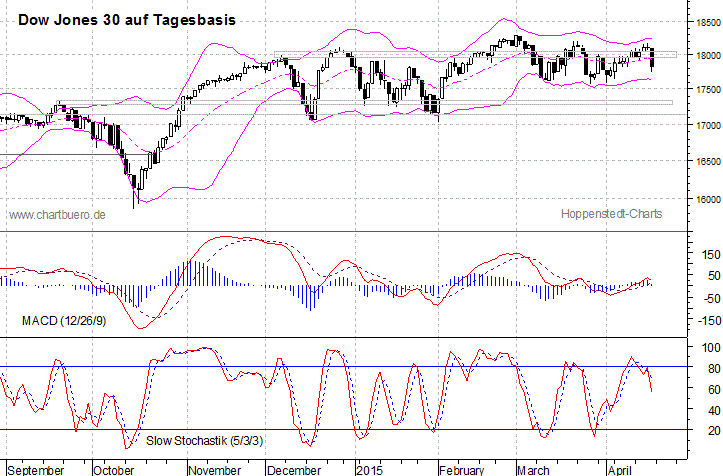The image size is (723, 476).
Task: Click the 2015 label on time axis
Action: click(x=370, y=470)
